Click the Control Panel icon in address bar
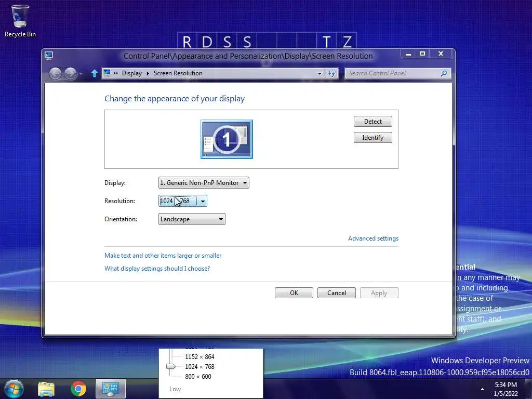Image resolution: width=532 pixels, height=399 pixels. pos(107,73)
